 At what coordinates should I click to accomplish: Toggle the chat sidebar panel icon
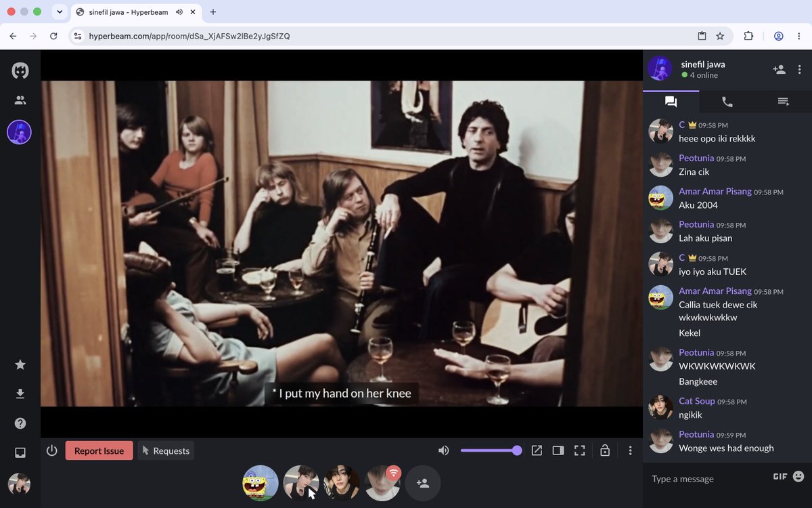click(558, 450)
